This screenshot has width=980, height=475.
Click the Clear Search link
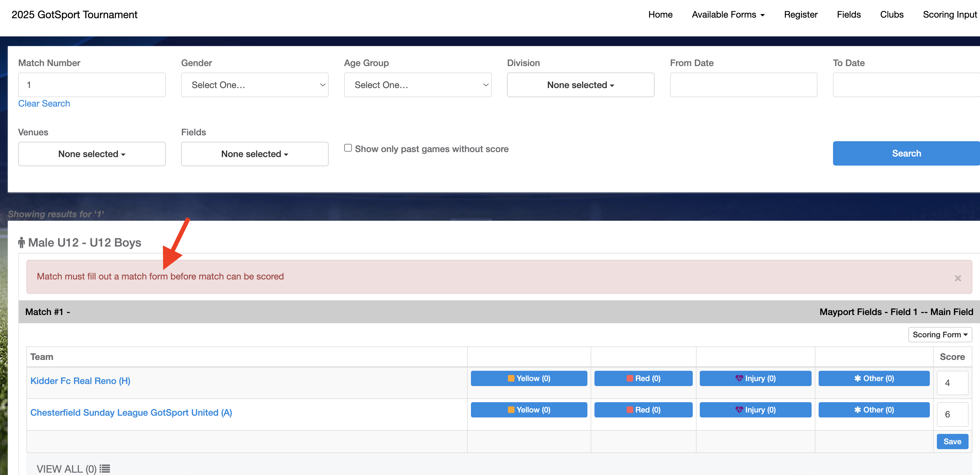[x=44, y=104]
